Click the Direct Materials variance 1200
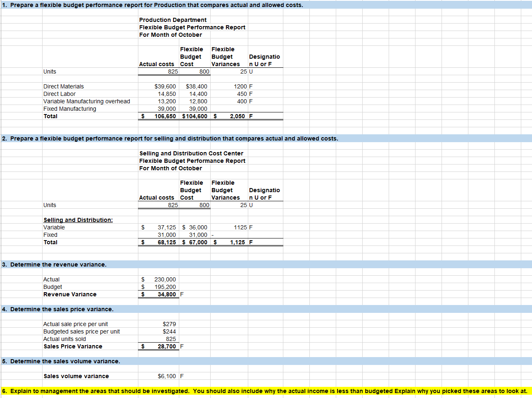 point(240,86)
